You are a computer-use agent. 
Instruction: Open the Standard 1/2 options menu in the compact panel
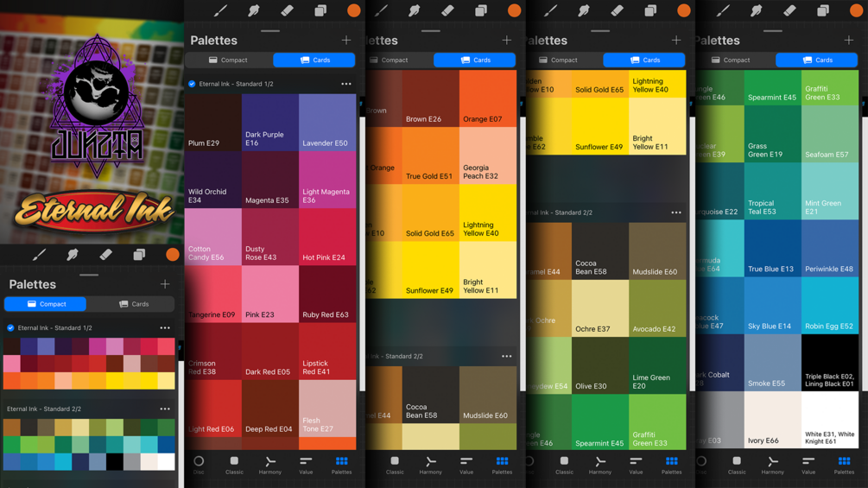(x=165, y=327)
